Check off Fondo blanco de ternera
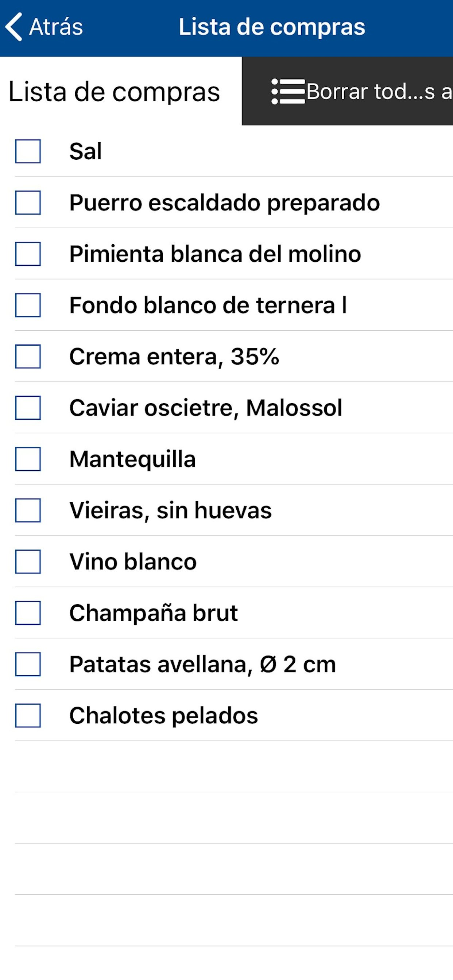453x980 pixels. (28, 305)
